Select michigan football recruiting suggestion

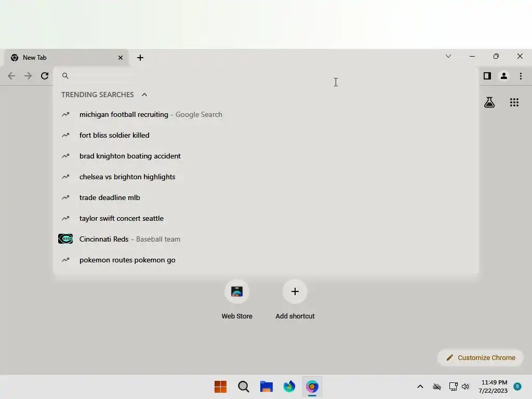(x=265, y=115)
